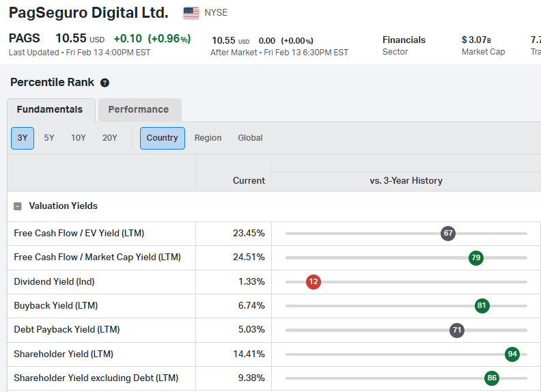
Task: Click the After Market timestamp text
Action: (279, 53)
